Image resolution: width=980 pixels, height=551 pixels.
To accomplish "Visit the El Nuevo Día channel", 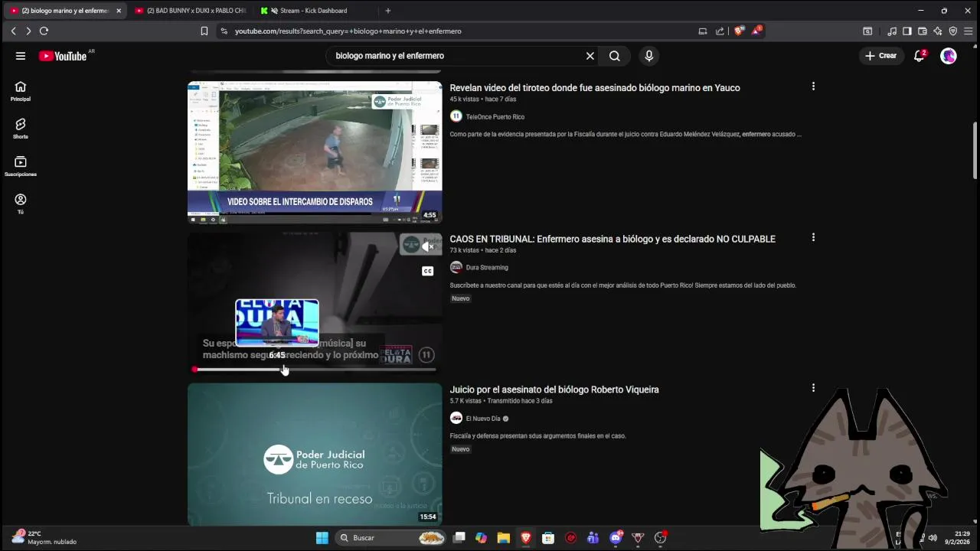I will pyautogui.click(x=483, y=419).
